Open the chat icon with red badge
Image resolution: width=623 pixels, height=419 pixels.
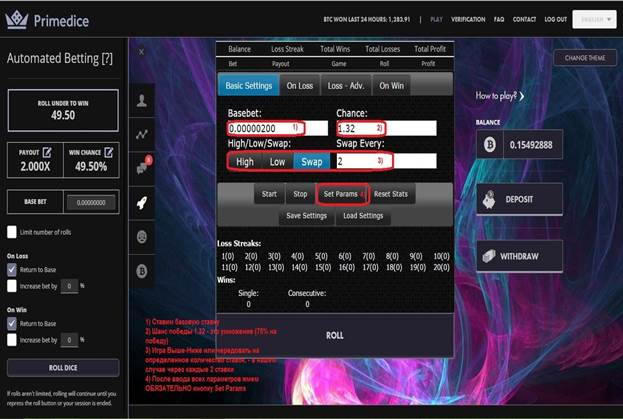tap(143, 166)
